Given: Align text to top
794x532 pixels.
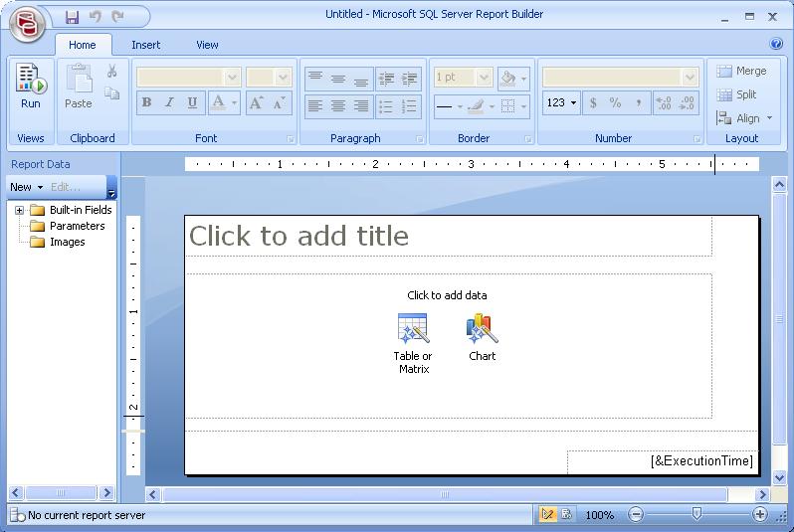Looking at the screenshot, I should (x=315, y=79).
